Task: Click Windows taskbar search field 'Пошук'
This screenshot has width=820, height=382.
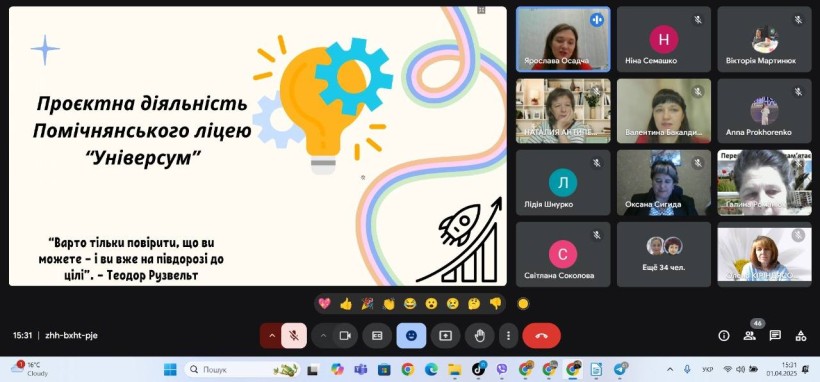Action: (242, 369)
